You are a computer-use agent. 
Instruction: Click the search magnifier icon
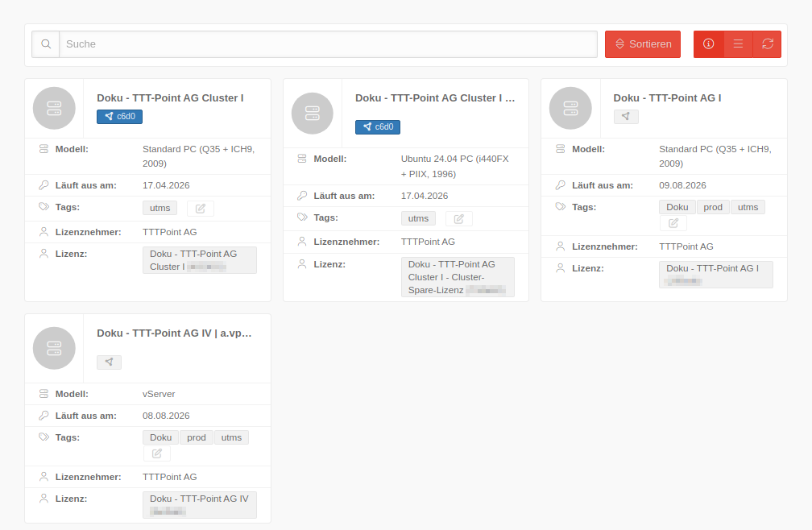pos(46,44)
